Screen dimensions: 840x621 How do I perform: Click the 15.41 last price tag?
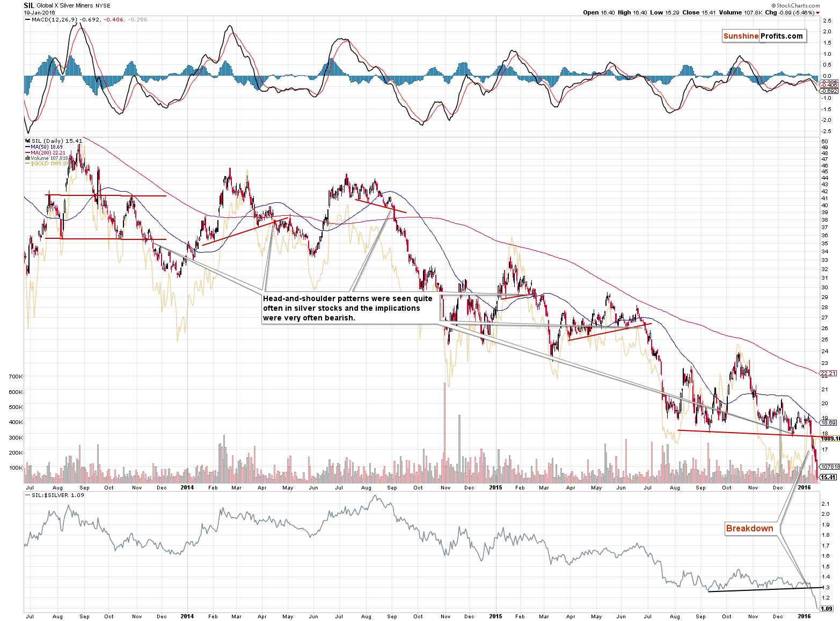[x=828, y=477]
